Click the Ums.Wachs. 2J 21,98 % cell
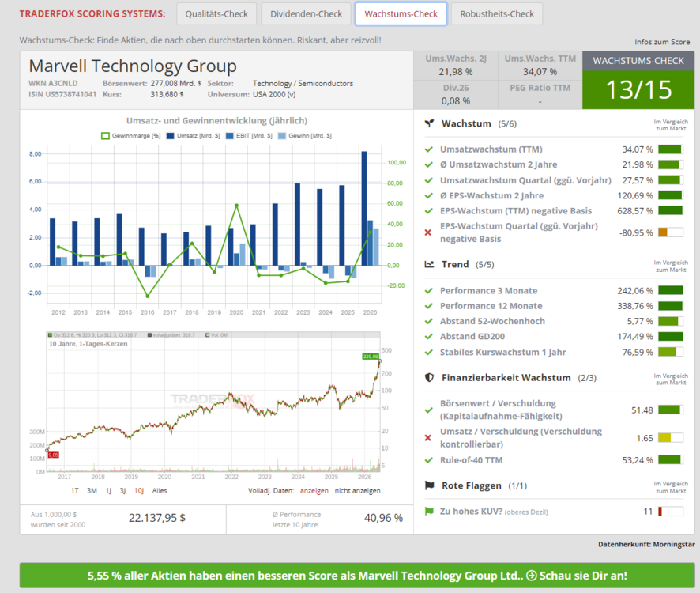 point(455,66)
